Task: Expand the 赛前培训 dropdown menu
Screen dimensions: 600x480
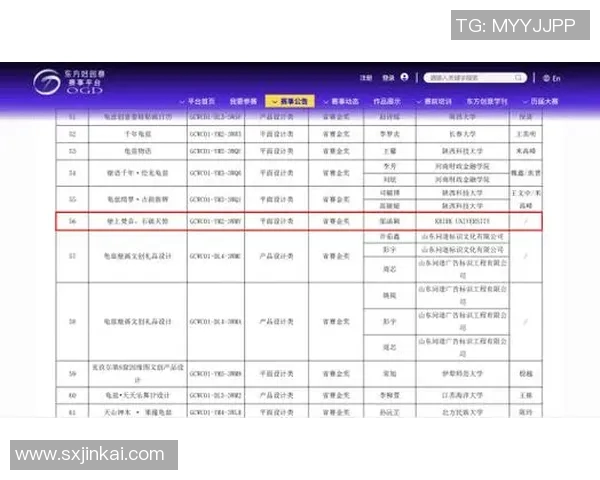Action: coord(434,101)
